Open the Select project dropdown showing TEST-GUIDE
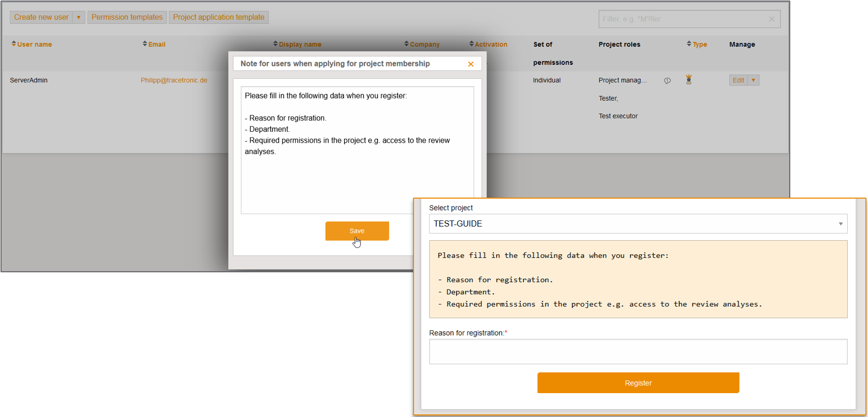The width and height of the screenshot is (868, 417). click(638, 224)
